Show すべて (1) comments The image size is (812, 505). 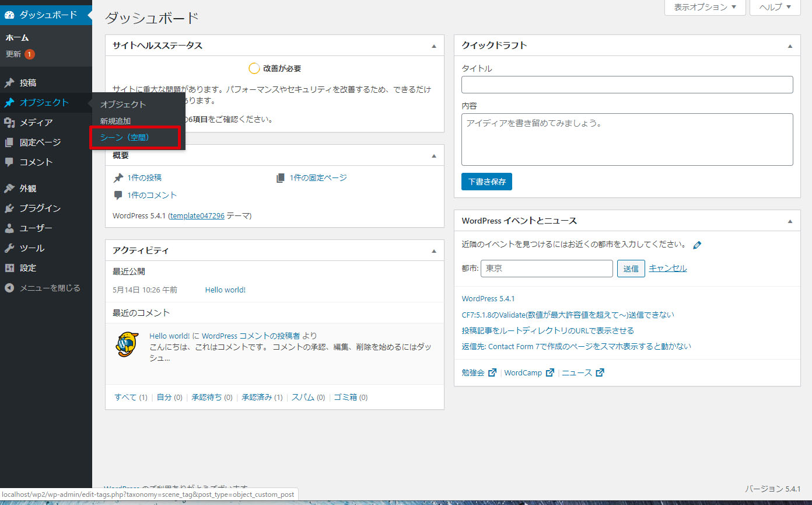pos(131,398)
